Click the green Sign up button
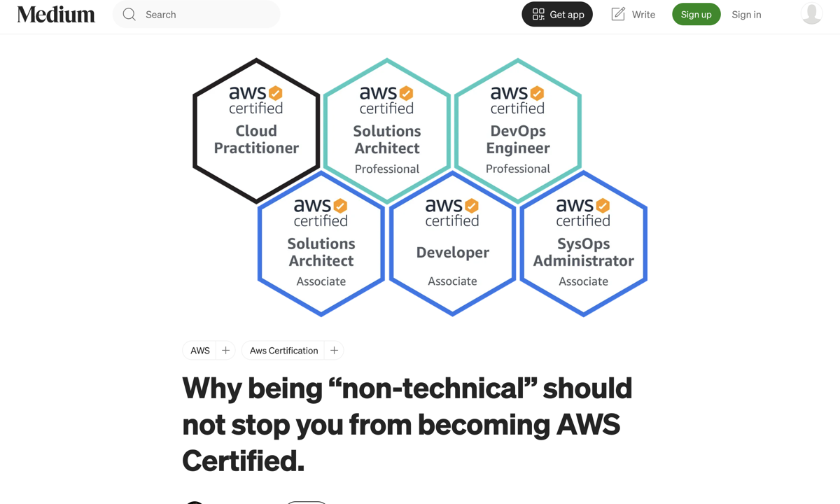The image size is (840, 504). 696,14
